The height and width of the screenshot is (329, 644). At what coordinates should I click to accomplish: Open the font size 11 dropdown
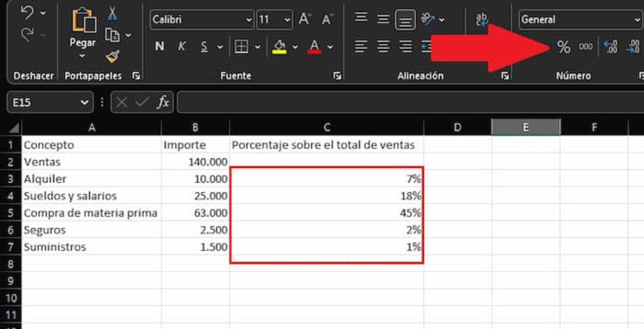tap(287, 20)
